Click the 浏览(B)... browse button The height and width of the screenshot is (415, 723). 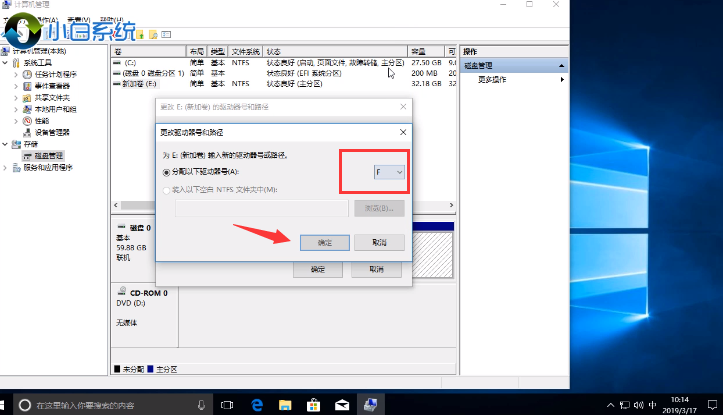(x=379, y=208)
